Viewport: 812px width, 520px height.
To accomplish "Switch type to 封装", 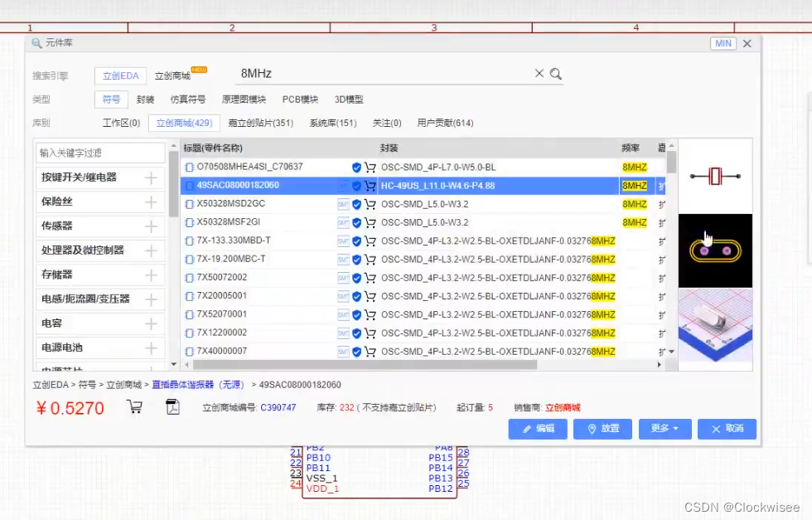I will pos(146,99).
